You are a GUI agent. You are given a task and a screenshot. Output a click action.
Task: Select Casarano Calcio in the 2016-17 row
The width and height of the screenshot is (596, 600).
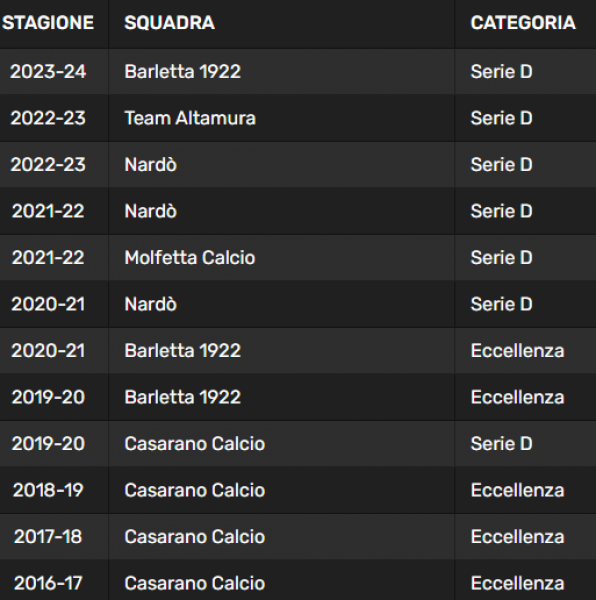tap(194, 583)
